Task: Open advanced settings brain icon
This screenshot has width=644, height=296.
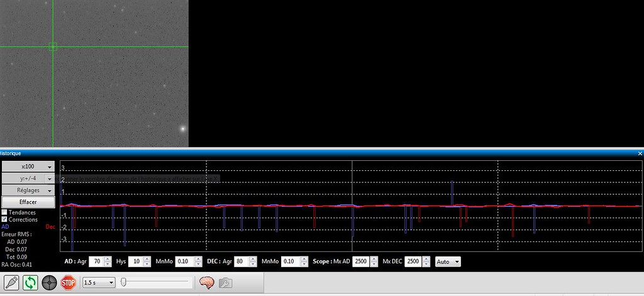Action: click(x=206, y=282)
